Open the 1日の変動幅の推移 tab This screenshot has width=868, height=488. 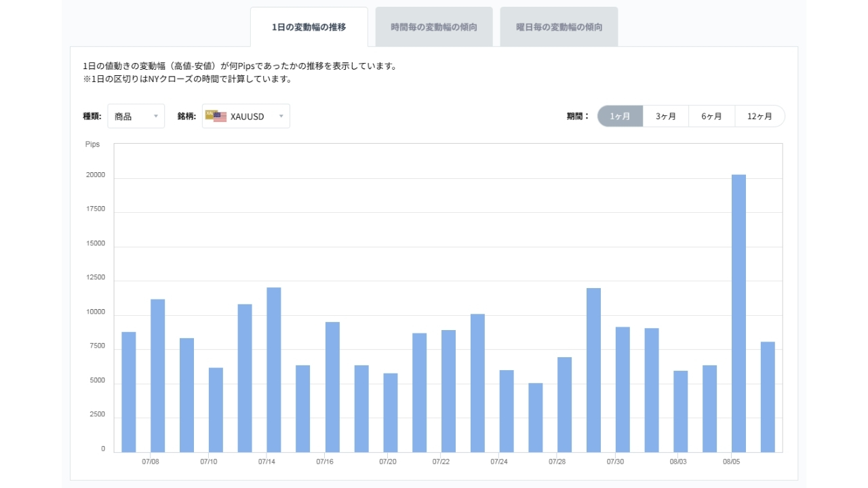tap(309, 27)
